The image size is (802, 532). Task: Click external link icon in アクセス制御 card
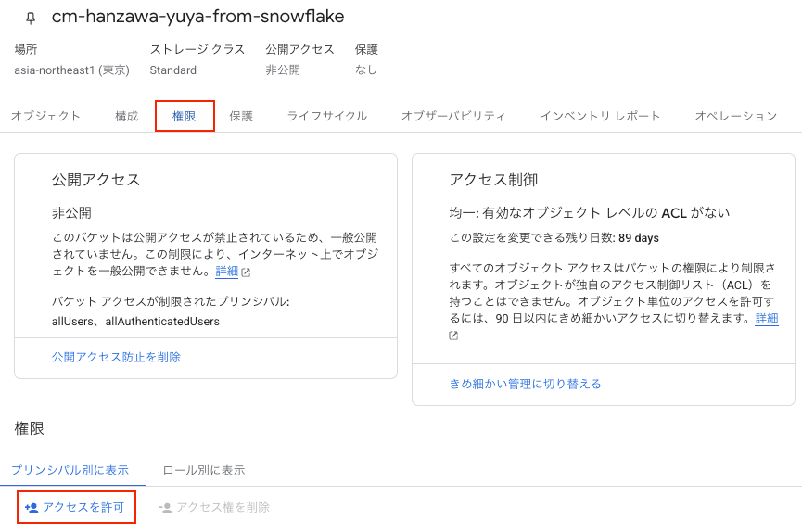coord(453,336)
